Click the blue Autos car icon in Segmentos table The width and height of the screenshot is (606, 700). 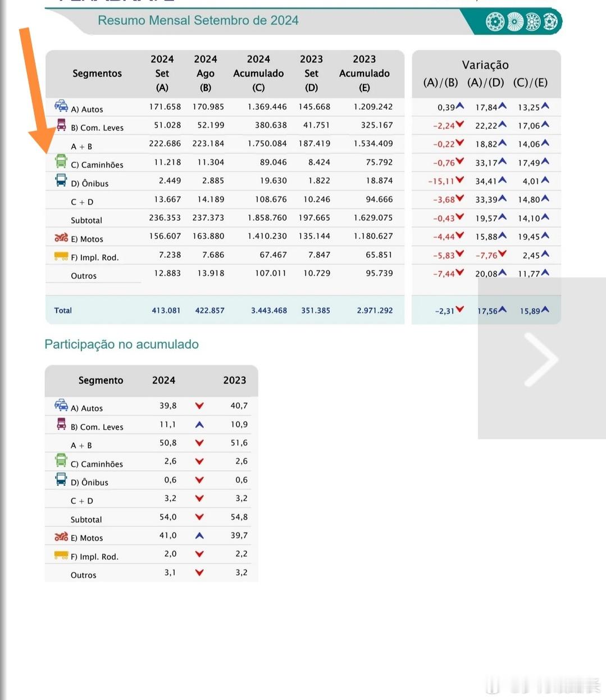[61, 106]
